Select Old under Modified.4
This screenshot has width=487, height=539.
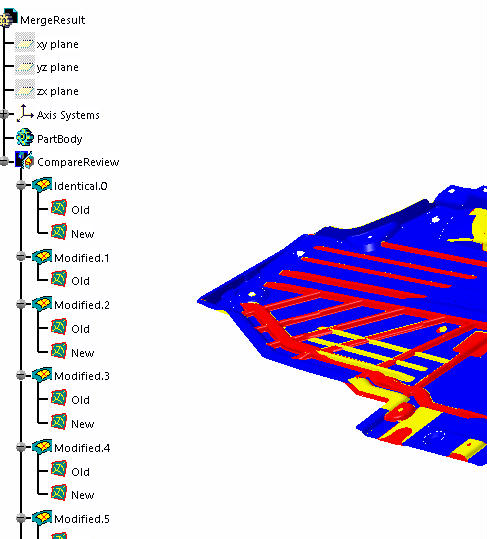tap(80, 472)
